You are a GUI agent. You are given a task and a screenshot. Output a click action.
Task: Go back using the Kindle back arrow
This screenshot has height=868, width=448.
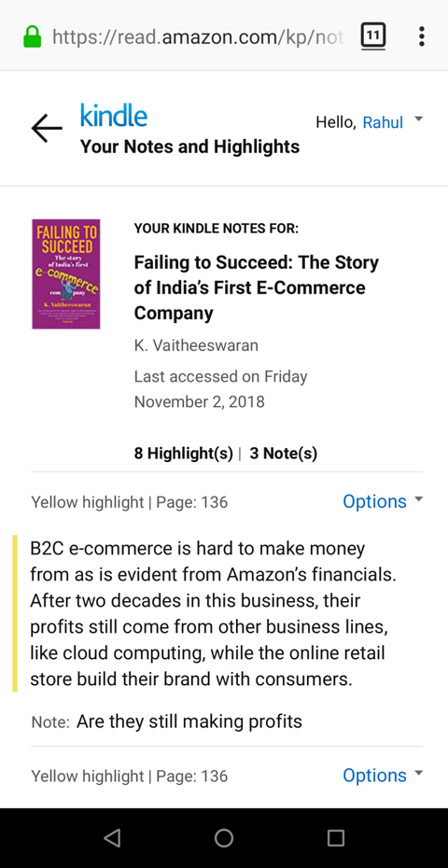tap(47, 129)
